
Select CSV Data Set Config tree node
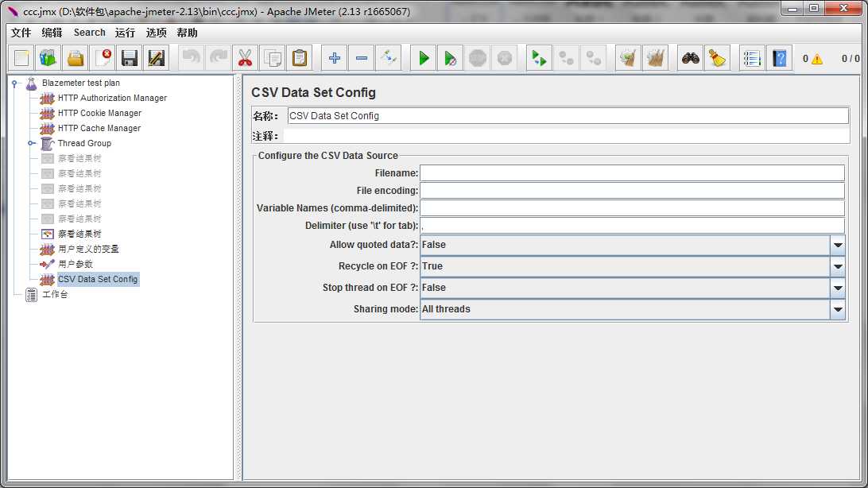point(98,280)
